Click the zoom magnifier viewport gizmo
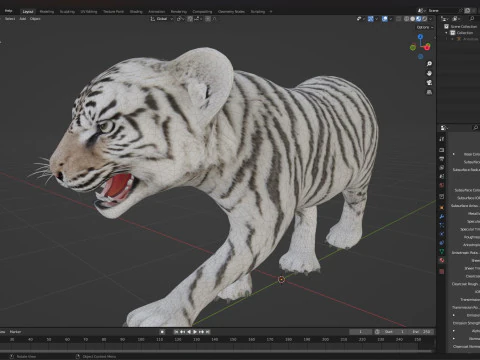The height and width of the screenshot is (360, 480). pos(429,63)
